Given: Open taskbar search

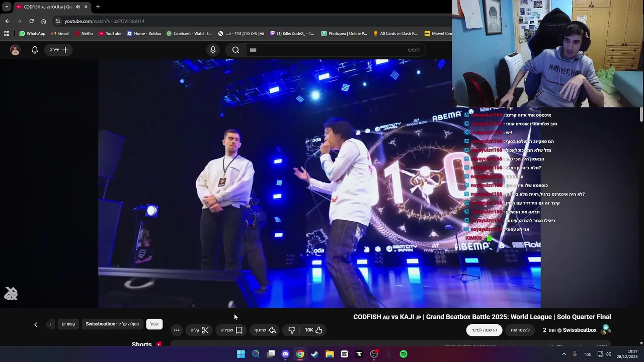Looking at the screenshot, I should [256, 354].
